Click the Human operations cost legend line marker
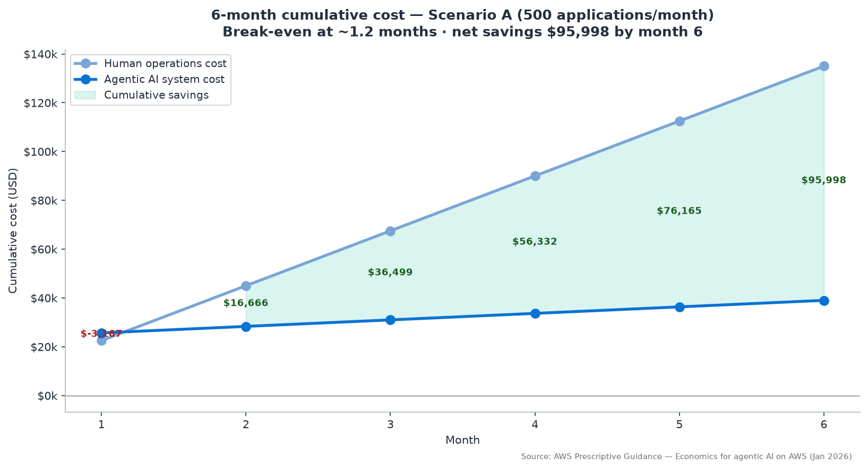The width and height of the screenshot is (868, 469). point(85,64)
